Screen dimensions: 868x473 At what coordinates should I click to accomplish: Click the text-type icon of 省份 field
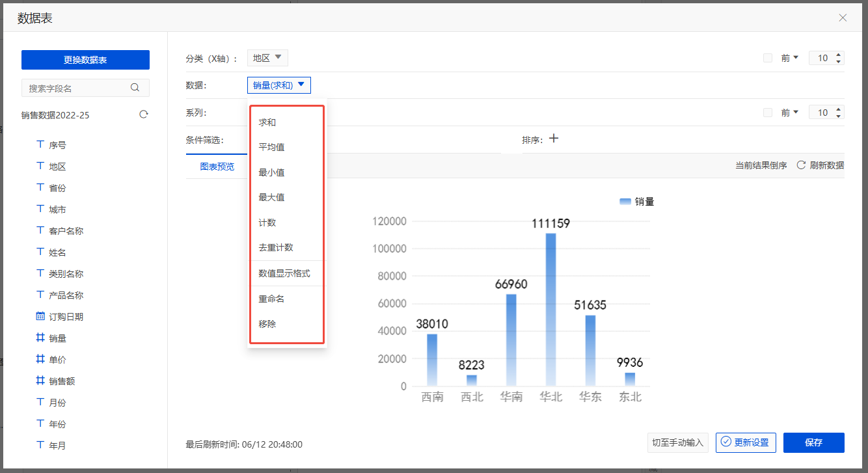[x=40, y=187]
